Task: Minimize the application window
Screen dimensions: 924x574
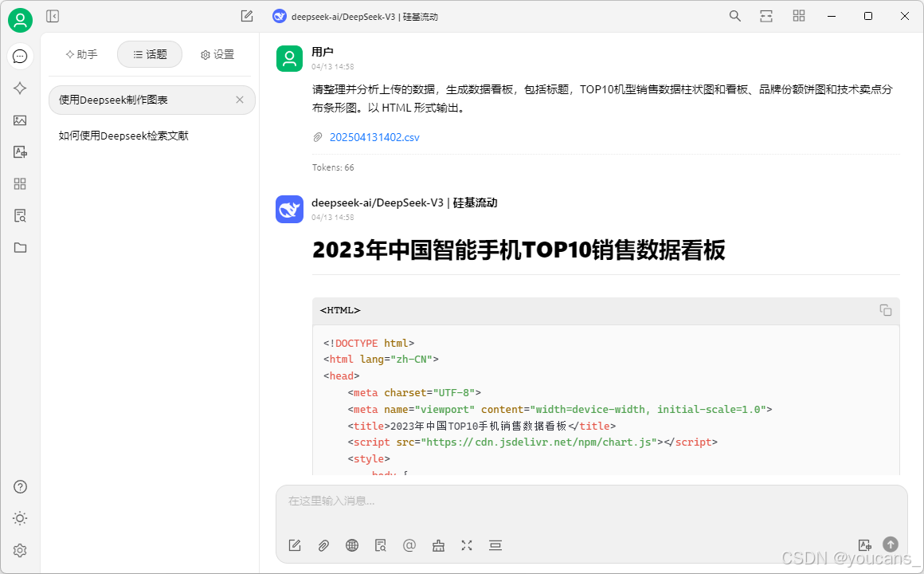Action: point(832,16)
